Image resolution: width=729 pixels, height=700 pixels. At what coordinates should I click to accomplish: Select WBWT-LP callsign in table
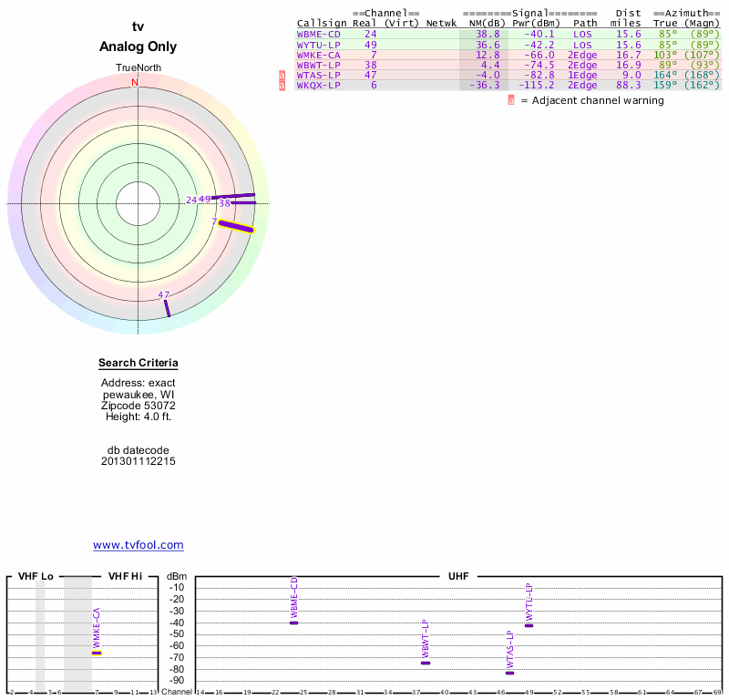(318, 65)
